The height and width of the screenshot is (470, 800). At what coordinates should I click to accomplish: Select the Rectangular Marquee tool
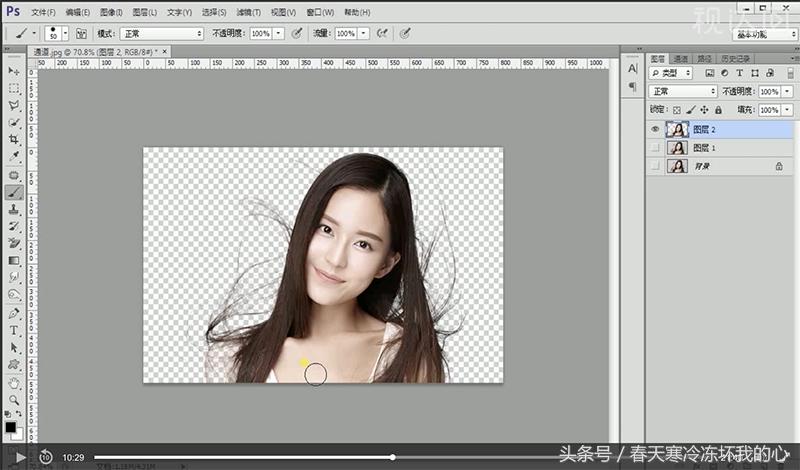click(x=14, y=88)
